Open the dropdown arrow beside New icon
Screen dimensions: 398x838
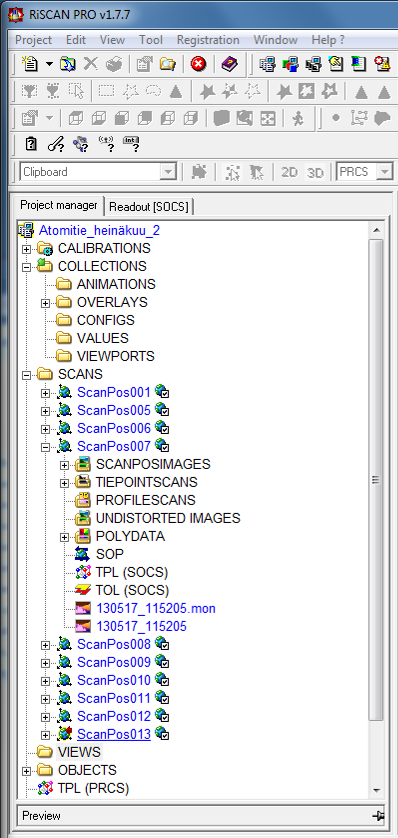click(x=49, y=65)
